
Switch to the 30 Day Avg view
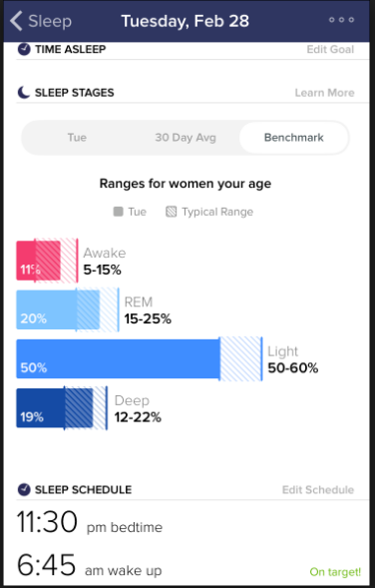[186, 137]
